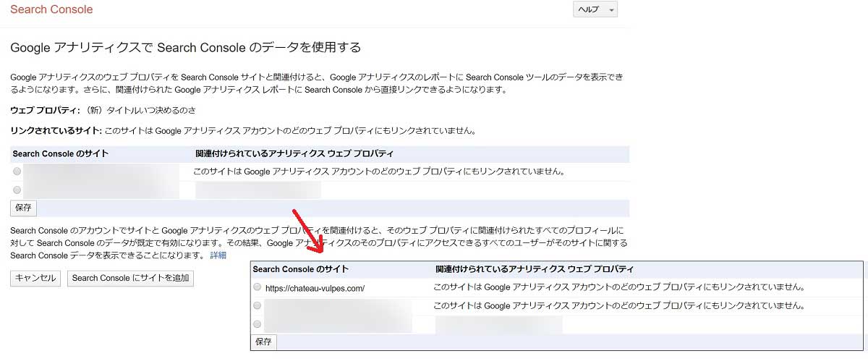Select the second radio in the inset table
Viewport: 868px width, 364px height.
coord(258,306)
